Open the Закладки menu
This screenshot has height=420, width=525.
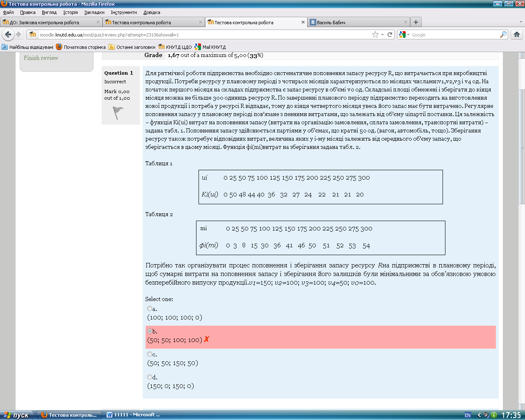click(x=94, y=12)
